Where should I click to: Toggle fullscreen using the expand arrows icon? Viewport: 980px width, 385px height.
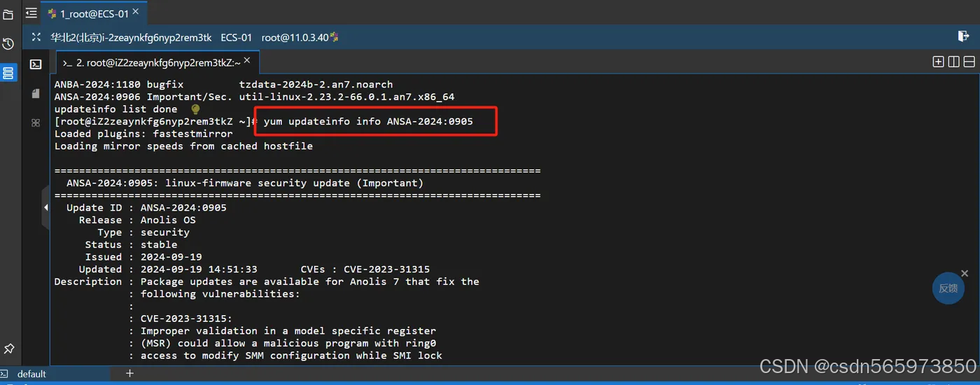(x=36, y=37)
